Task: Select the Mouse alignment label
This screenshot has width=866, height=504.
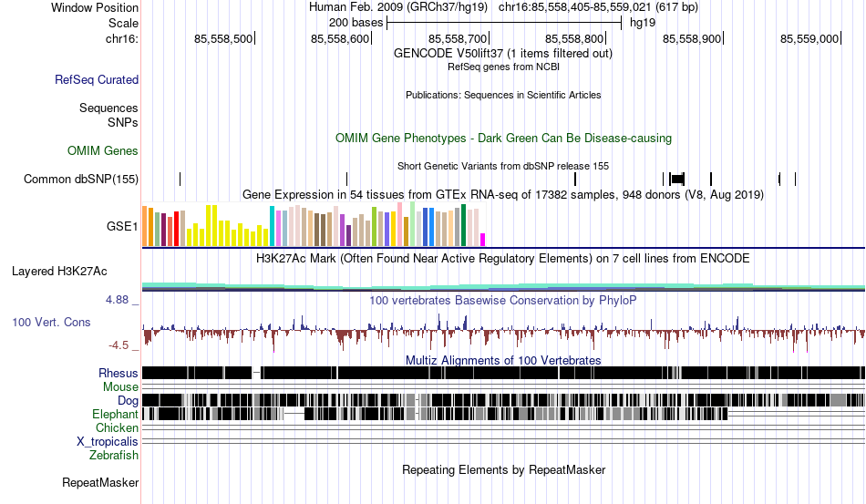Action: pos(120,387)
